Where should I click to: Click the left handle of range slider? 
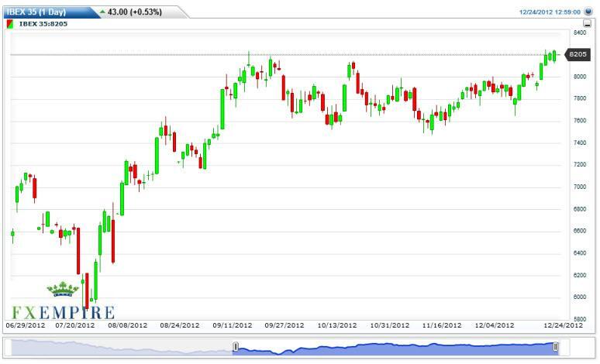[236, 348]
